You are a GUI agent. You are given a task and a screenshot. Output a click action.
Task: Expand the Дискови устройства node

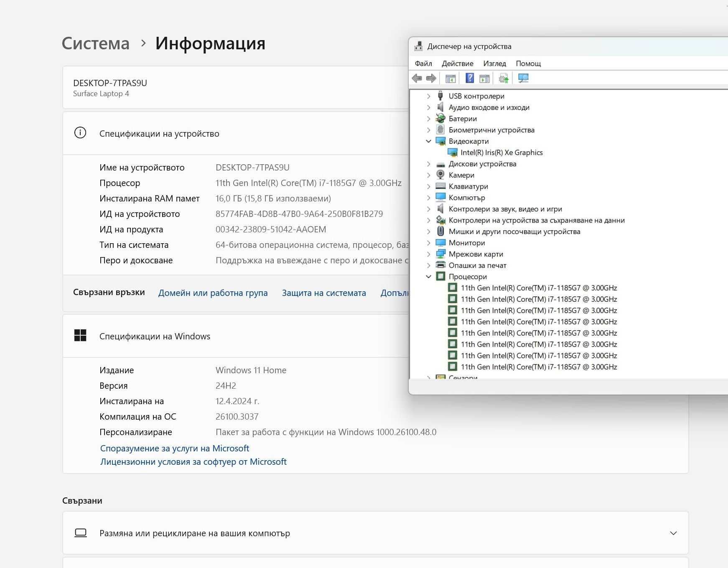pyautogui.click(x=428, y=164)
